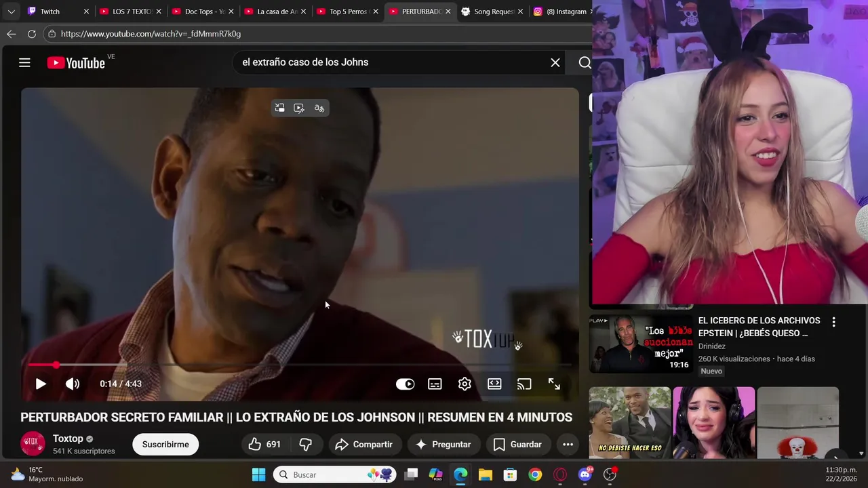Open File Explorer from the taskbar
The image size is (868, 488).
(x=485, y=474)
